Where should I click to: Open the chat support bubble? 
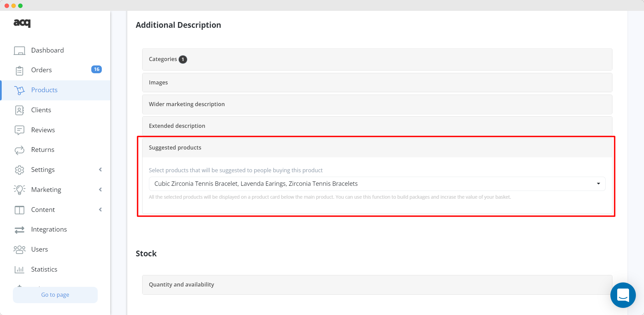pos(623,295)
